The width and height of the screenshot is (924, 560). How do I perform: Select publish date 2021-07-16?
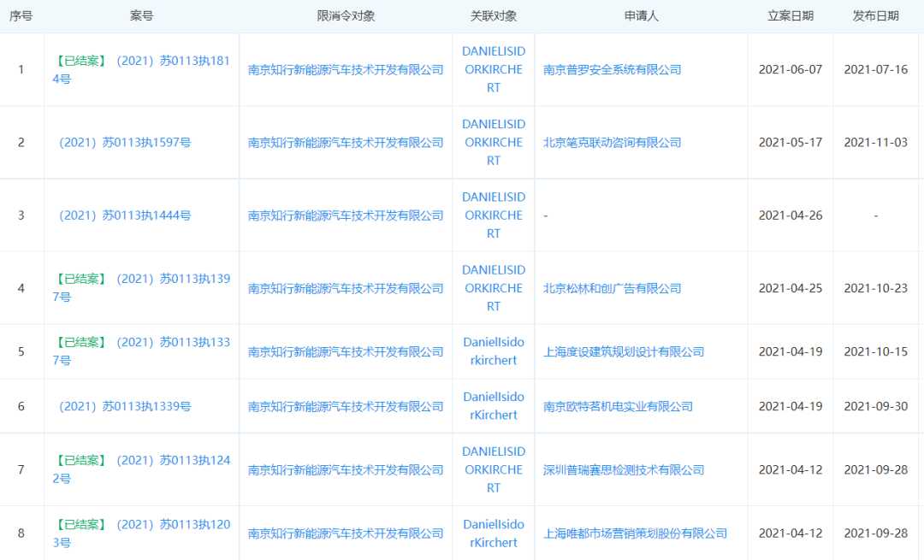876,69
